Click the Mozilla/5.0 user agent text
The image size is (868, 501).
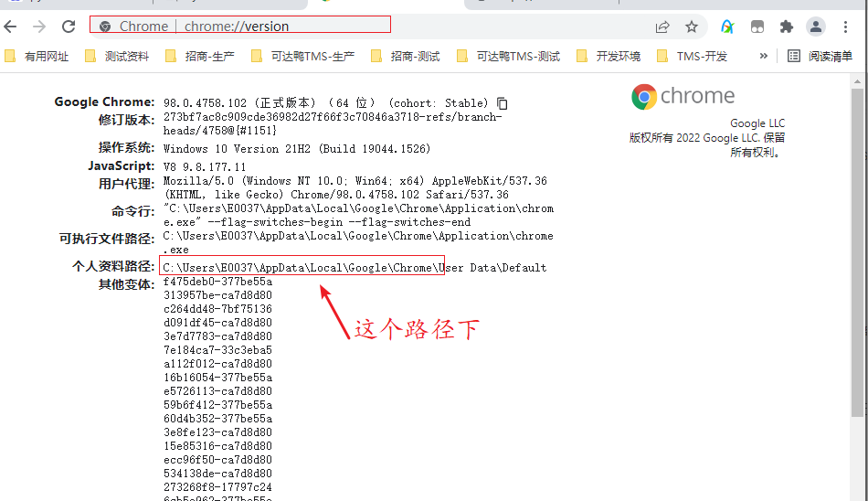click(355, 187)
